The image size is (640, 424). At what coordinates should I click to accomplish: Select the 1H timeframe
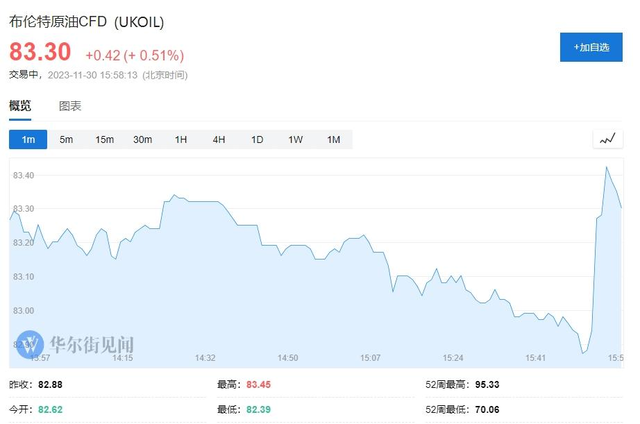pos(181,140)
